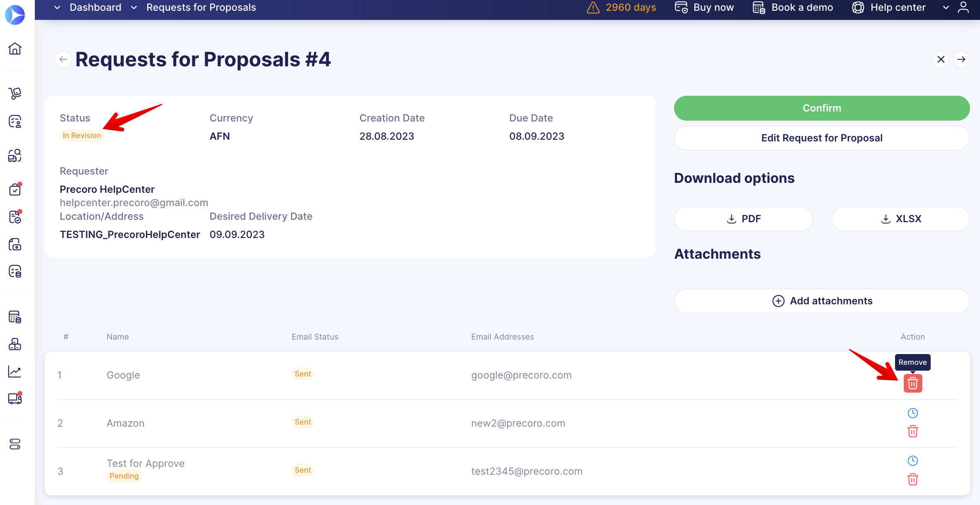Click Sent badge in Test for Approve row
This screenshot has width=980, height=505.
[x=303, y=470]
